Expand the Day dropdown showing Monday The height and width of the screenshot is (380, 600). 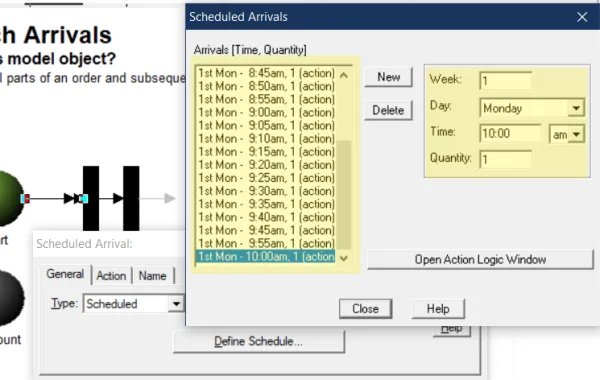pos(576,108)
